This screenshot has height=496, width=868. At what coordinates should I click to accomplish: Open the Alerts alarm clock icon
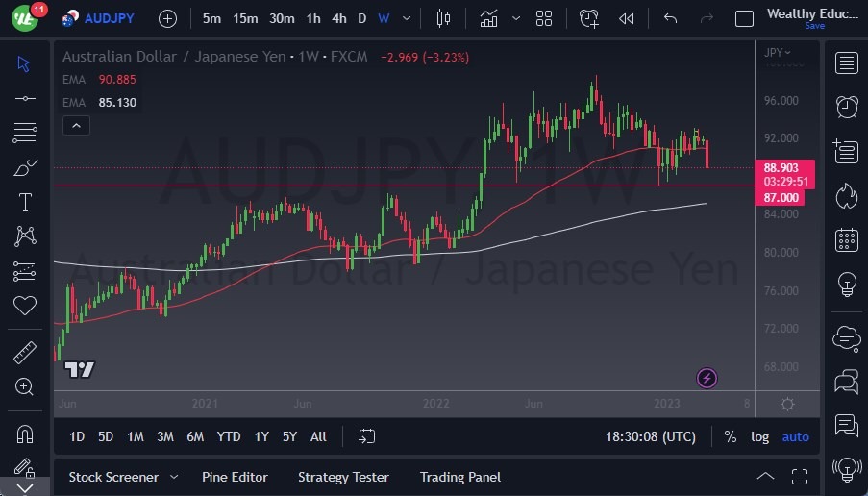pos(847,107)
